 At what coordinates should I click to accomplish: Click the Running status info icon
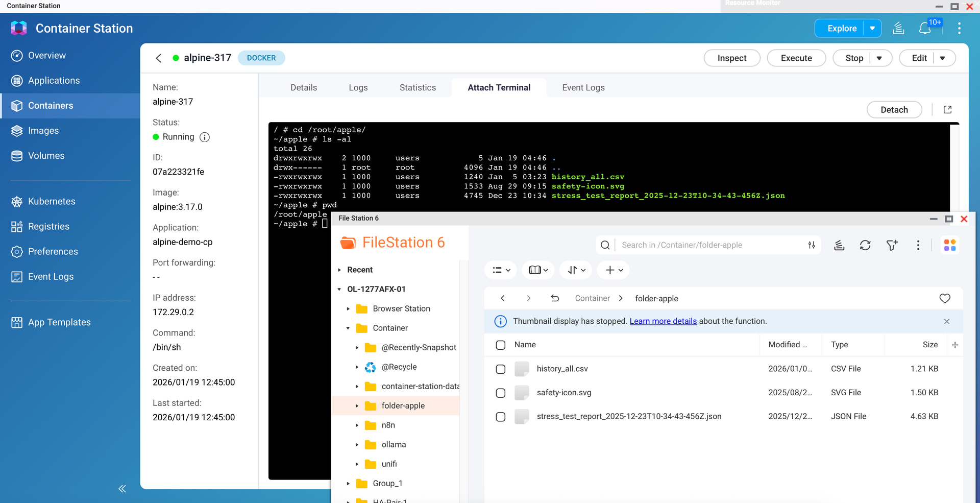pos(205,137)
